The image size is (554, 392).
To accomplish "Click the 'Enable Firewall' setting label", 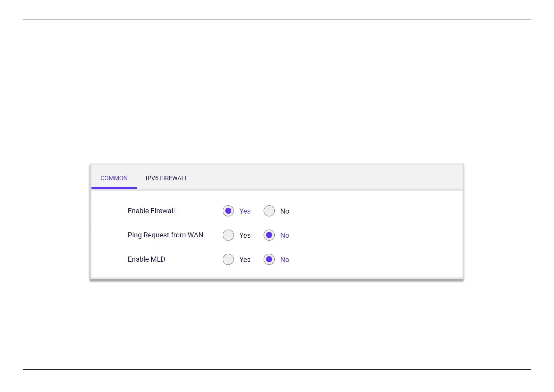I will pos(151,211).
